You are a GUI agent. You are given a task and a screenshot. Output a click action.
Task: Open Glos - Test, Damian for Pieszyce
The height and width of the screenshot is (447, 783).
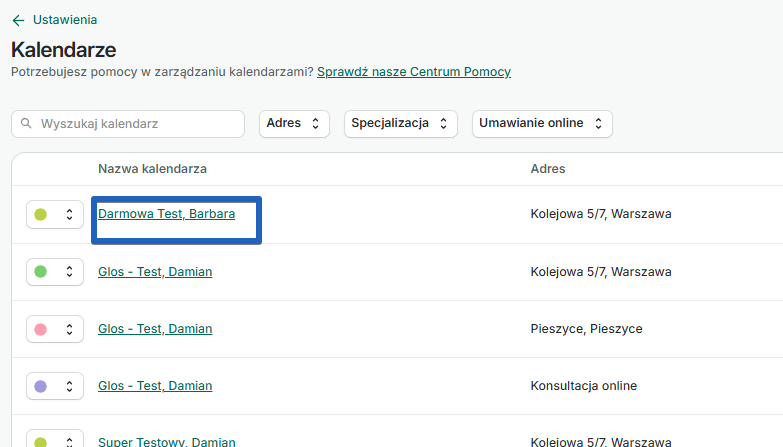155,329
